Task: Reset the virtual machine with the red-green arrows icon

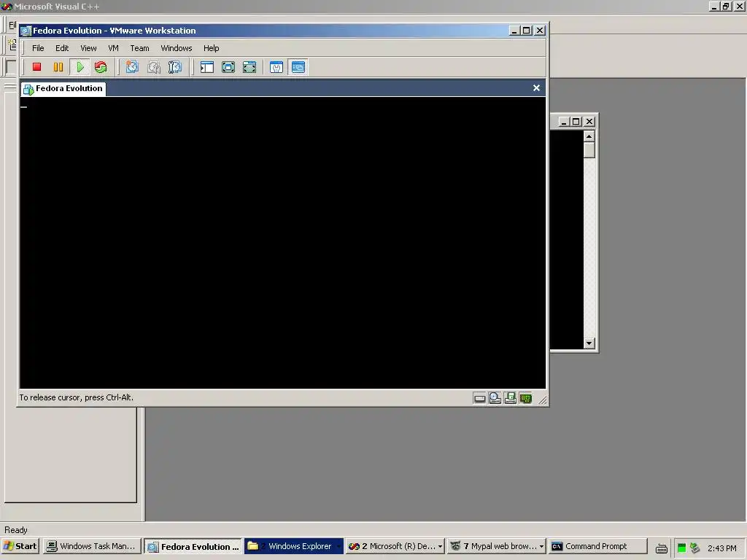Action: coord(101,67)
